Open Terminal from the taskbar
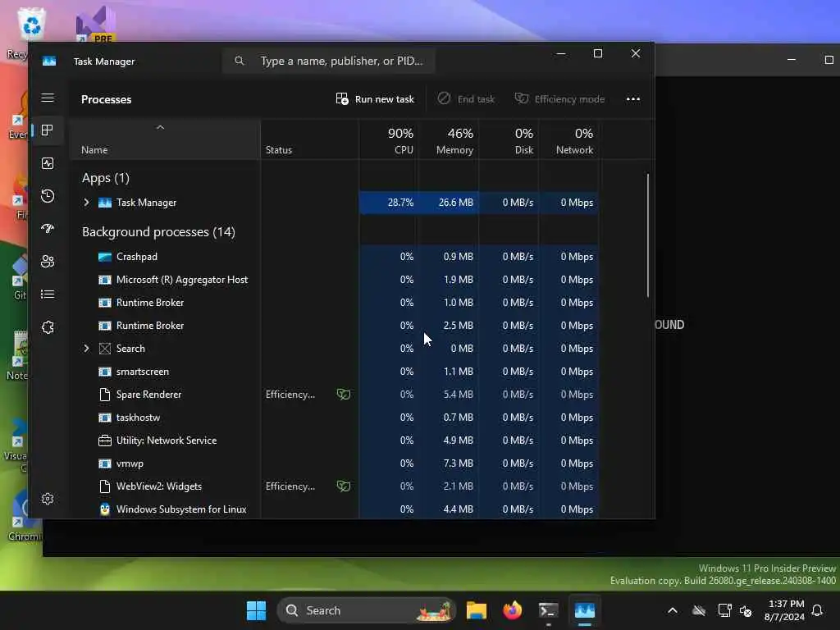The height and width of the screenshot is (630, 840). 548,610
